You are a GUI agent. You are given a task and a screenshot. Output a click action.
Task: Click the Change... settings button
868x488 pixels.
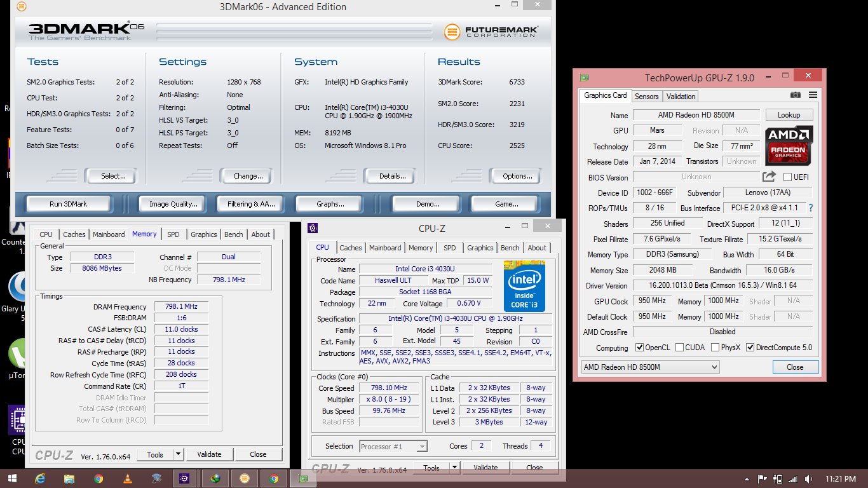248,176
